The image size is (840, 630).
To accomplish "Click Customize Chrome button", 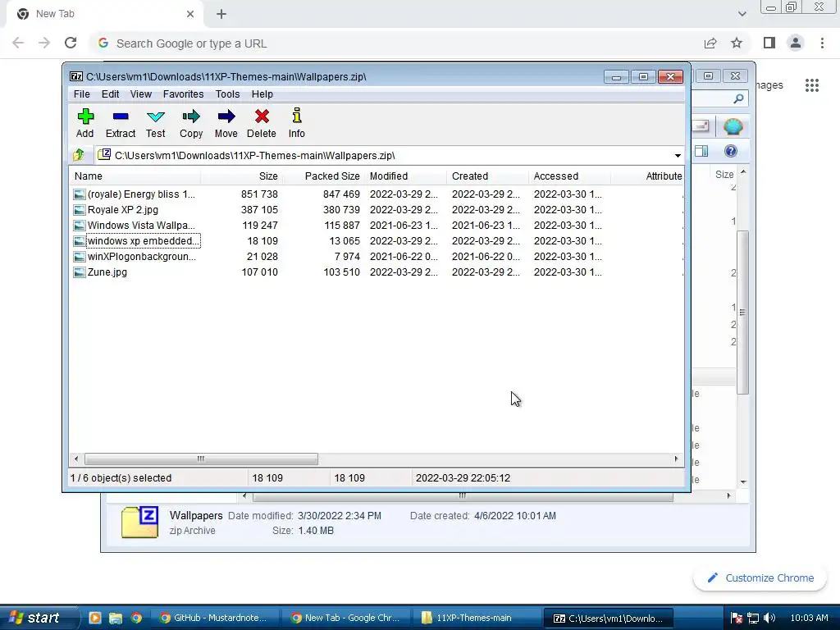I will [760, 578].
